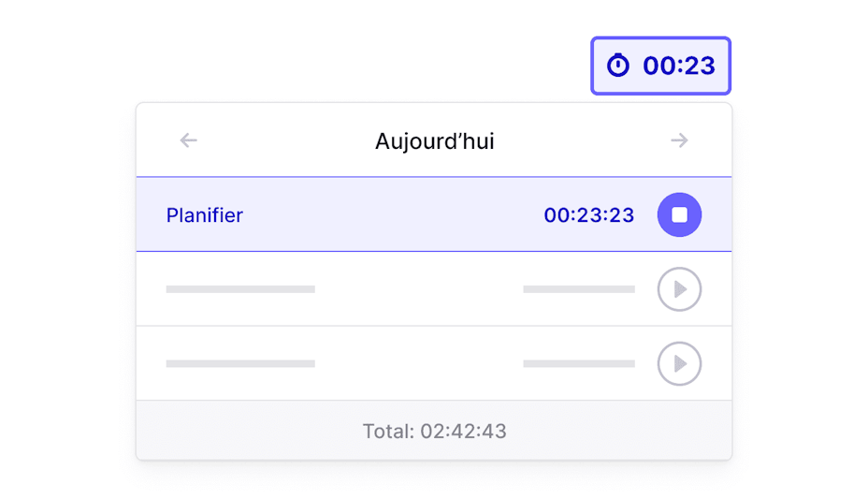Click the third row's task name placeholder
This screenshot has width=868, height=499.
click(240, 363)
